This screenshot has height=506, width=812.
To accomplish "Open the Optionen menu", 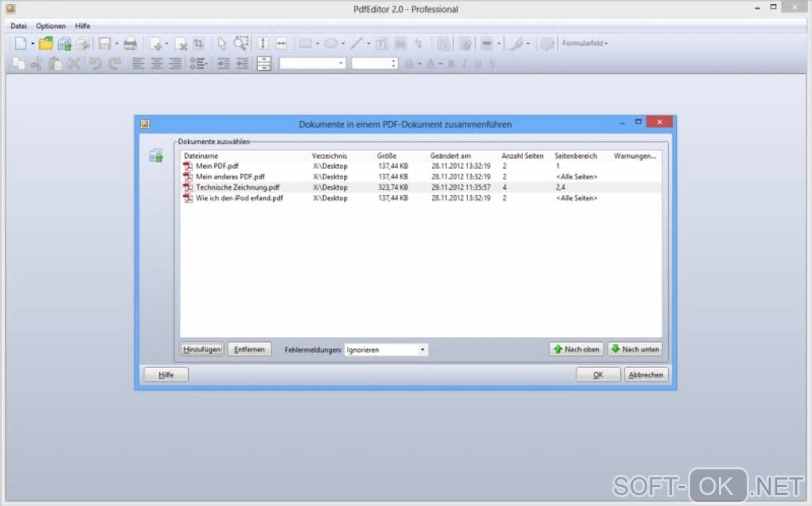I will [x=51, y=26].
